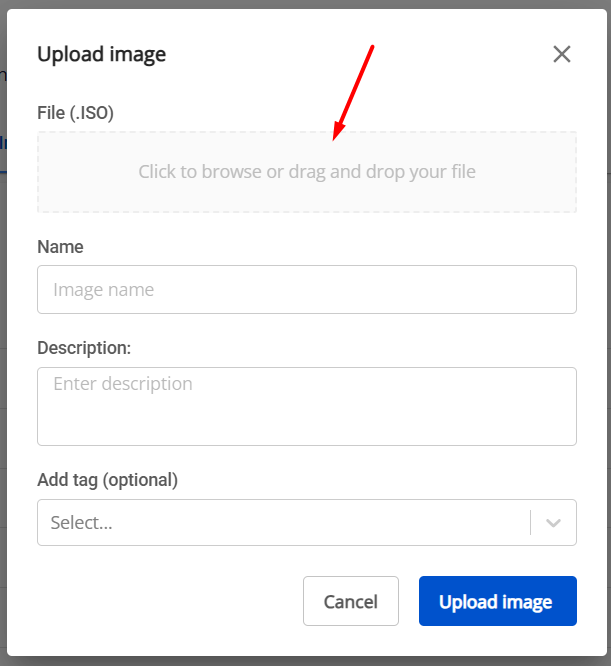
Task: Click the "Enter description" placeholder text
Action: [x=122, y=384]
